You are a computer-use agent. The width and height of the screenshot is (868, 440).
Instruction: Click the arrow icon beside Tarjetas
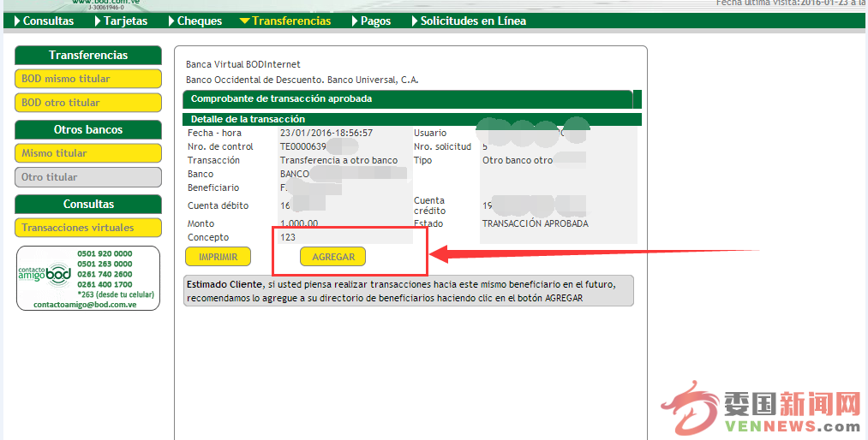[98, 21]
